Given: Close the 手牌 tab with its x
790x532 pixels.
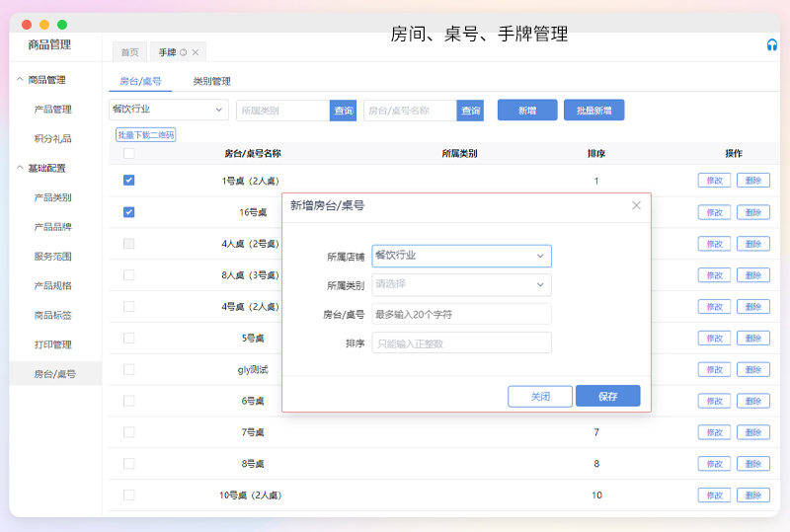Looking at the screenshot, I should (x=196, y=52).
